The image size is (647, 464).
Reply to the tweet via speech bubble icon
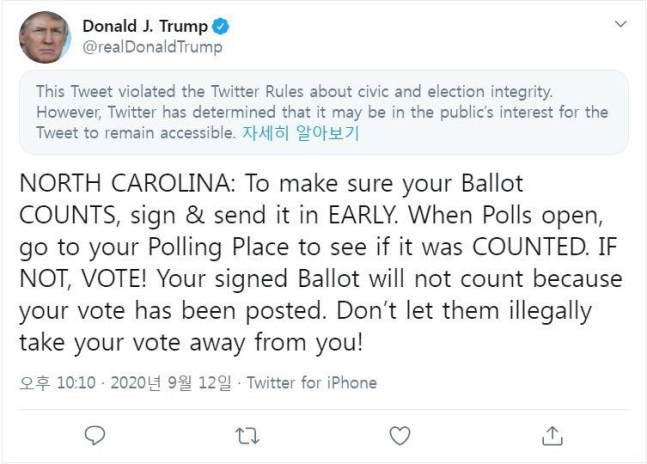[x=95, y=436]
